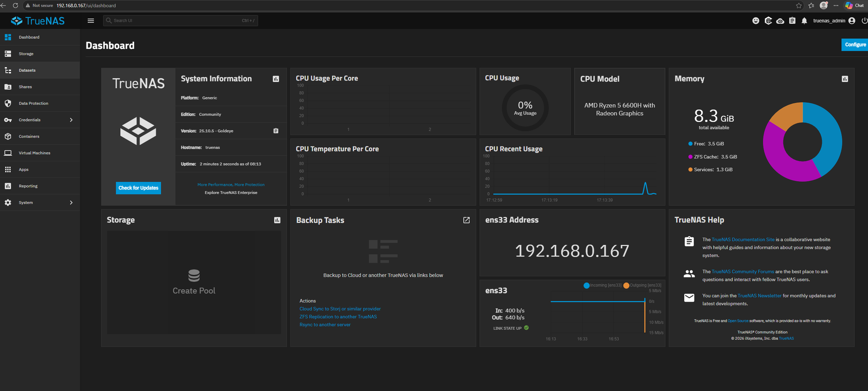
Task: Open the TrueNAS Community Forums link
Action: pyautogui.click(x=743, y=272)
